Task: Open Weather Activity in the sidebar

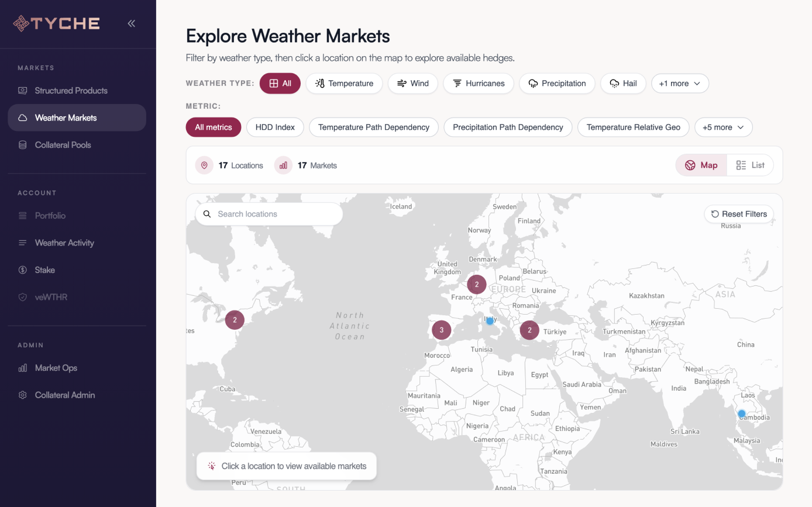Action: [x=64, y=243]
